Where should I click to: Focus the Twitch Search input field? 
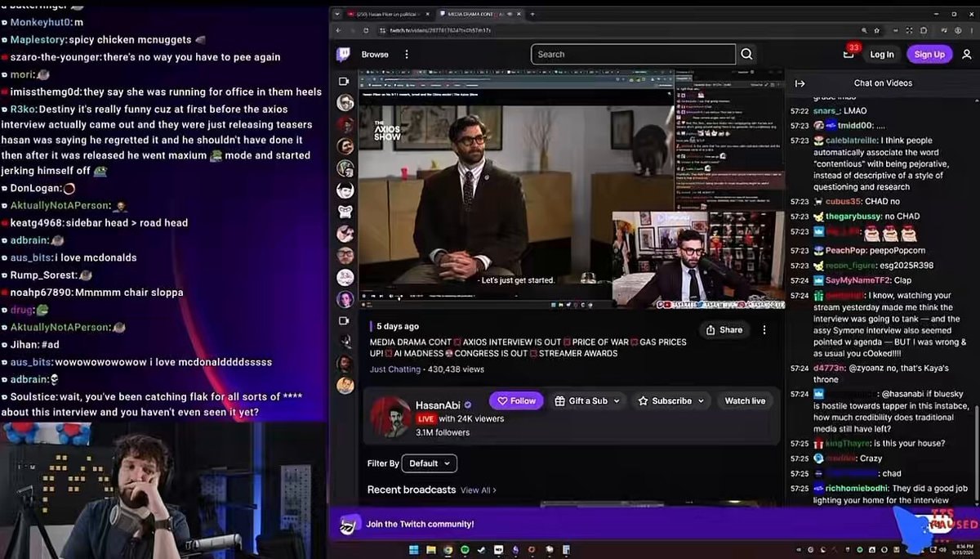tap(634, 54)
